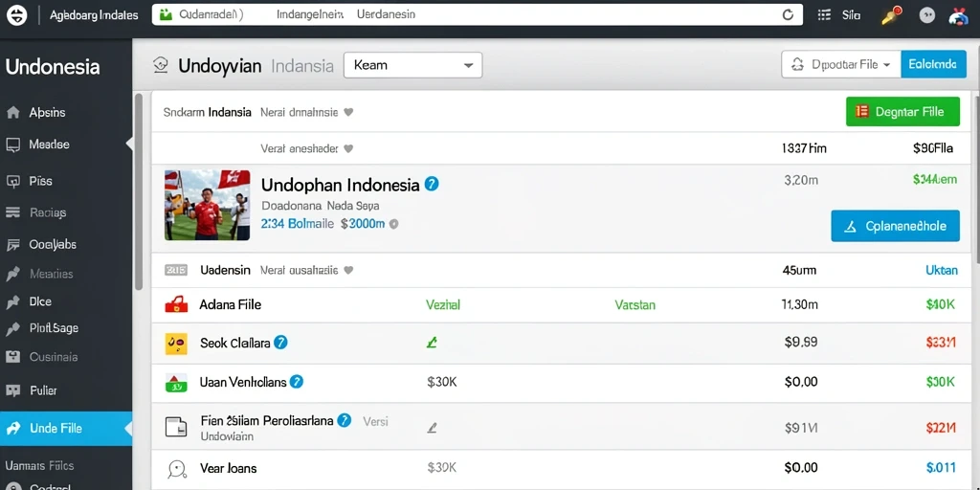Click the yellow icon of Seok Clallara

tap(176, 344)
